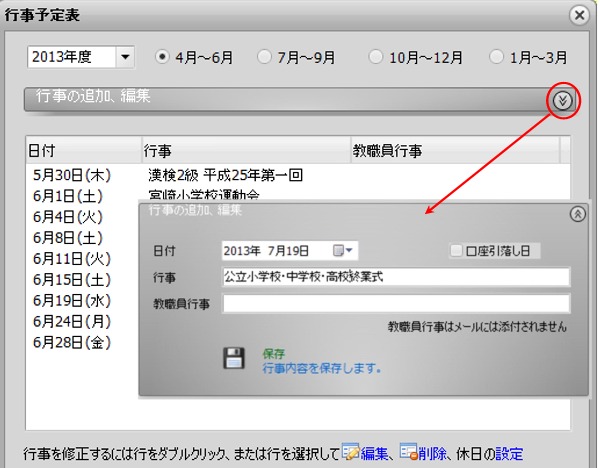Click the floppy disk save icon
Screen dimensions: 600x468
point(234,360)
